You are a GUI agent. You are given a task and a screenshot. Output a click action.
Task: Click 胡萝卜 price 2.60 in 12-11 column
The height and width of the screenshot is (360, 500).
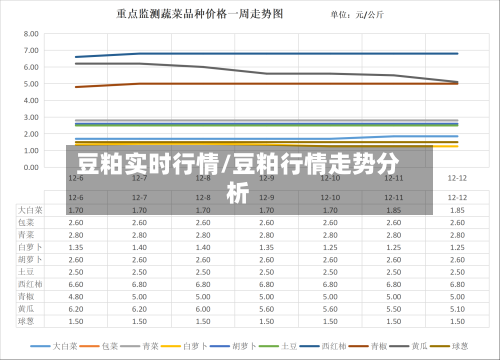click(x=394, y=260)
